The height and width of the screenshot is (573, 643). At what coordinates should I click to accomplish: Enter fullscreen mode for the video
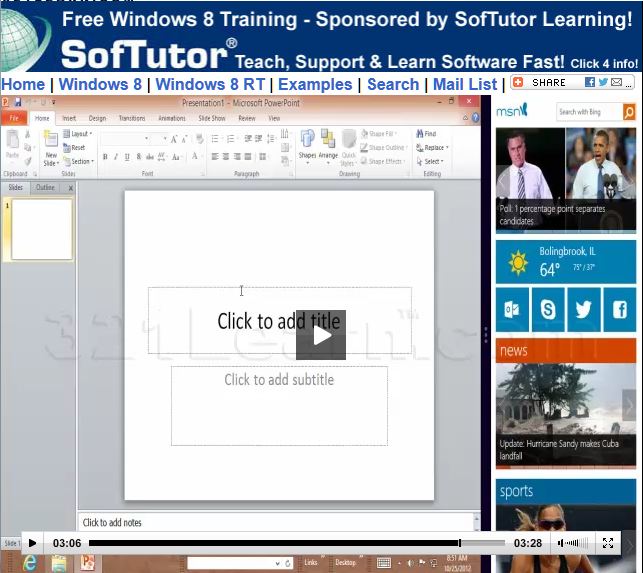pyautogui.click(x=608, y=543)
